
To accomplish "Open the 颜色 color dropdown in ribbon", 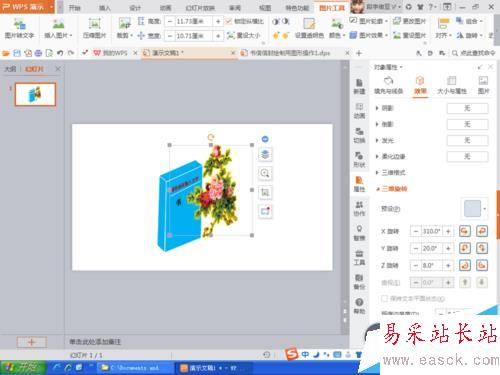I will (337, 35).
